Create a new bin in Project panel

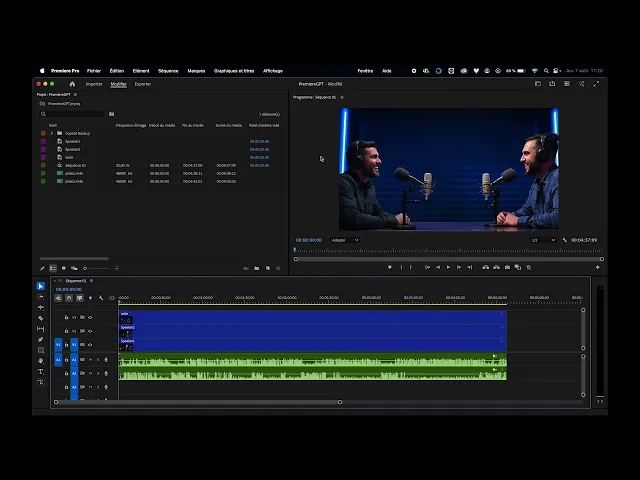tap(257, 268)
